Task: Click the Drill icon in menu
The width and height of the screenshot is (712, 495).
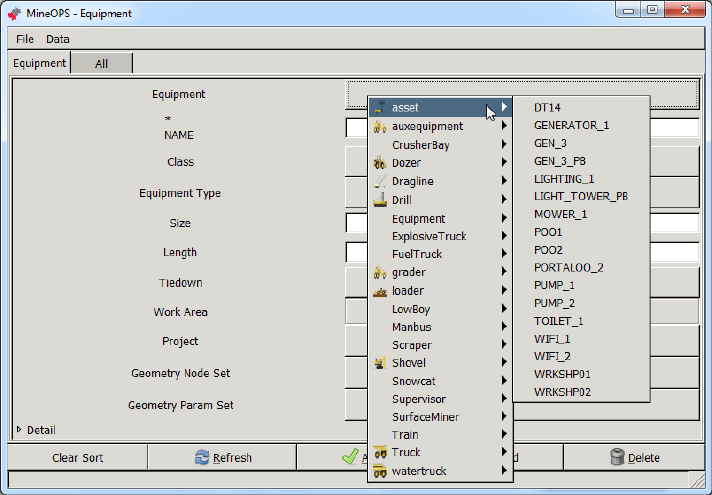Action: point(380,200)
